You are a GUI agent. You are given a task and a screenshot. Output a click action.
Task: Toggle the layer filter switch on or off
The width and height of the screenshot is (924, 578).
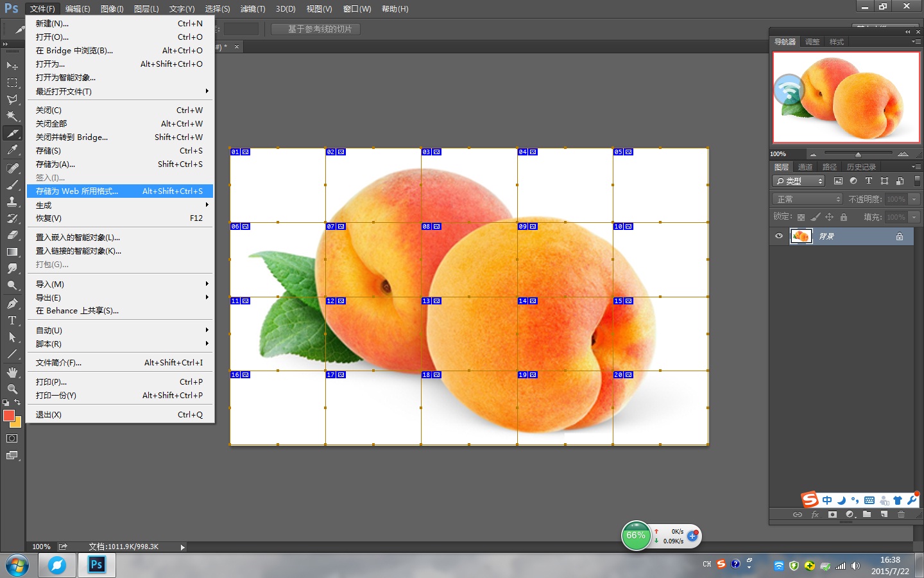pyautogui.click(x=917, y=181)
